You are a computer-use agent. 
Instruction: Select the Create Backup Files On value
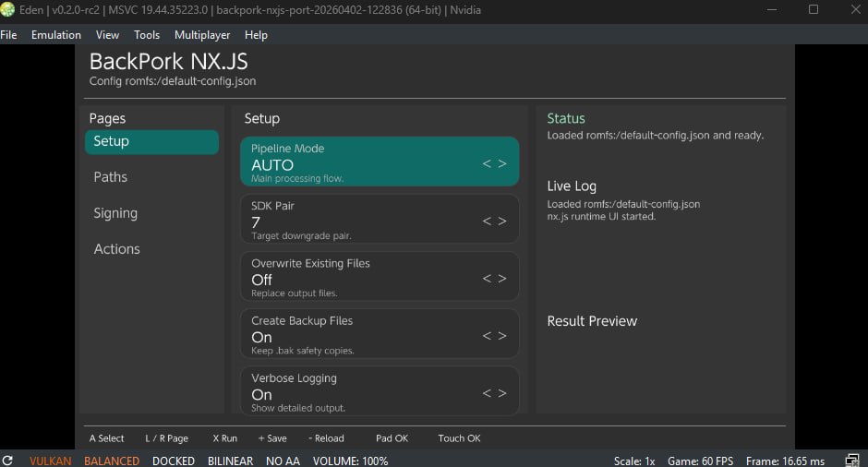(x=262, y=338)
